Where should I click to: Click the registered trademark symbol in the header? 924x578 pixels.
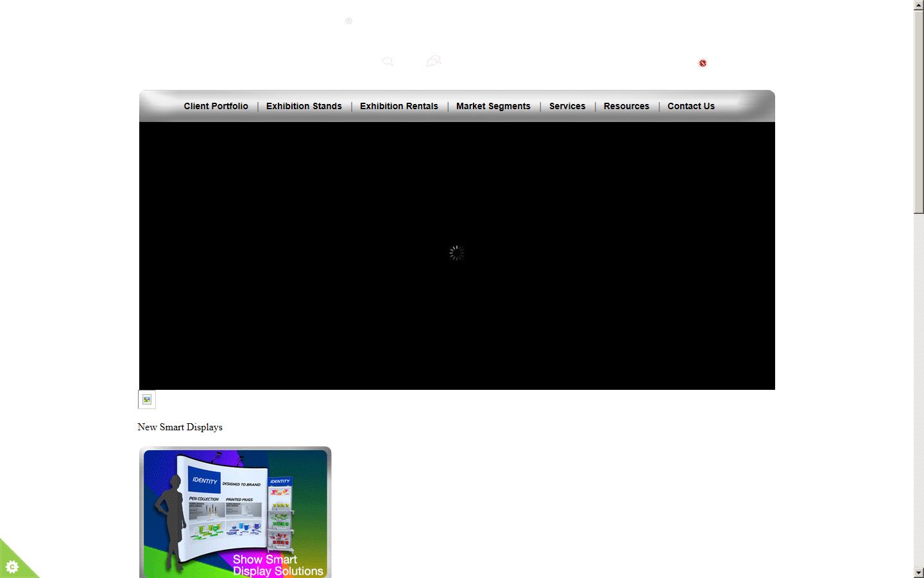[348, 21]
